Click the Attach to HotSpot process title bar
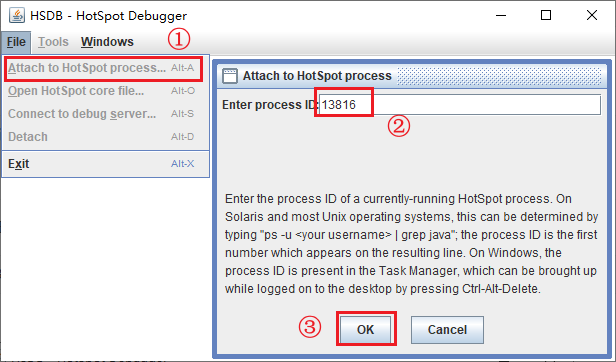This screenshot has width=616, height=362. coord(410,76)
